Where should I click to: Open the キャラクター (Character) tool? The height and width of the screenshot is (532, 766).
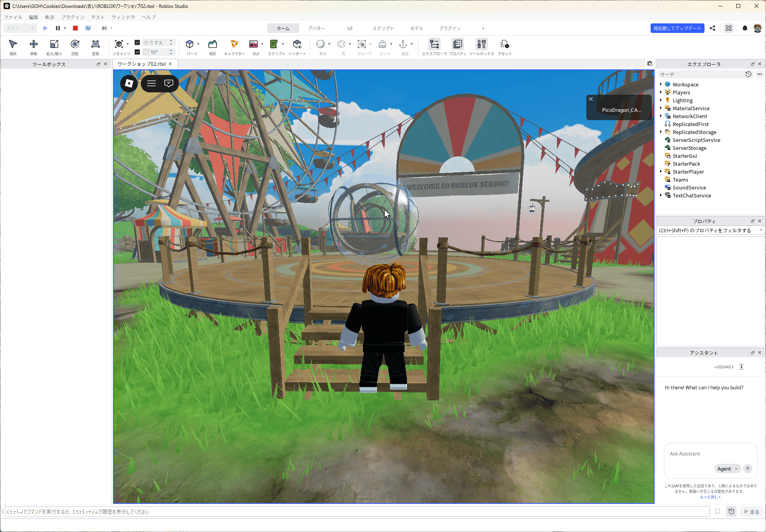[x=234, y=47]
